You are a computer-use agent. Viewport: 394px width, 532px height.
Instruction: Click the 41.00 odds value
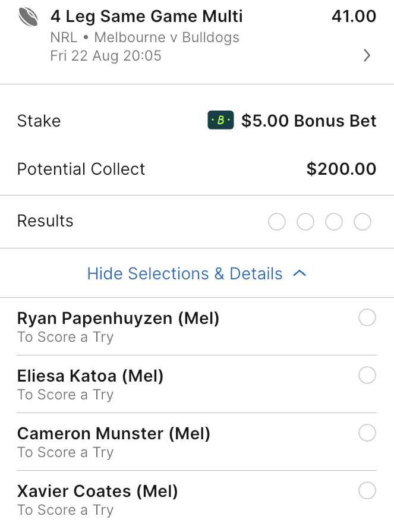(354, 16)
